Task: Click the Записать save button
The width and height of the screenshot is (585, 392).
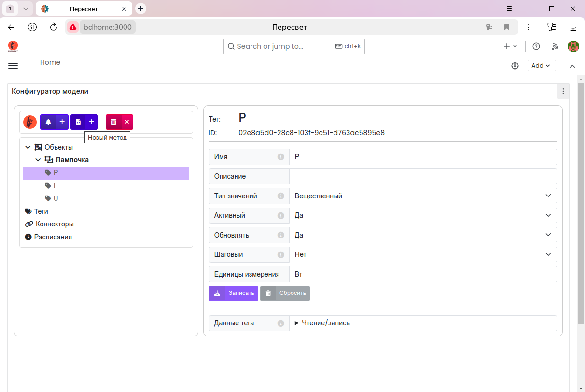Action: (233, 293)
